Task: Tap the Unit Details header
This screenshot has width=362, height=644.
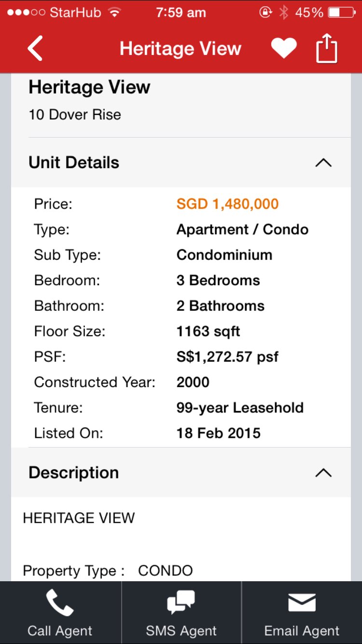Action: tap(74, 163)
